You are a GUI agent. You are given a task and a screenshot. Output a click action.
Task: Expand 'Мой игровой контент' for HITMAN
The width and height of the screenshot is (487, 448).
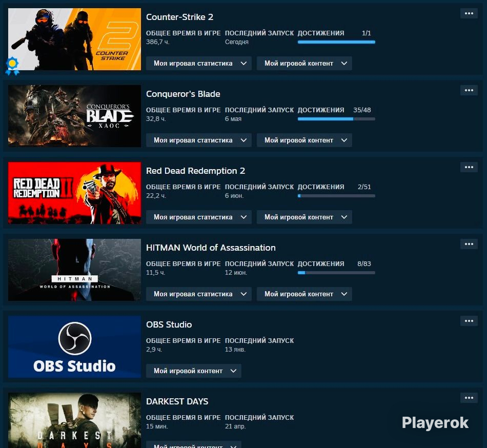pos(305,294)
